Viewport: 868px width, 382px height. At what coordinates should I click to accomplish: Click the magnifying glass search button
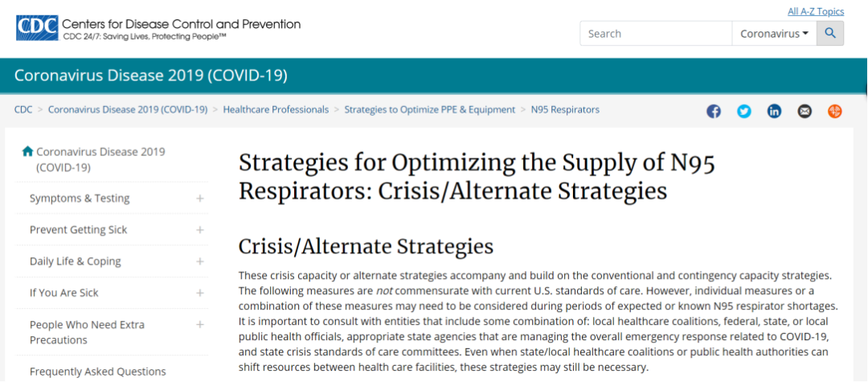click(830, 34)
